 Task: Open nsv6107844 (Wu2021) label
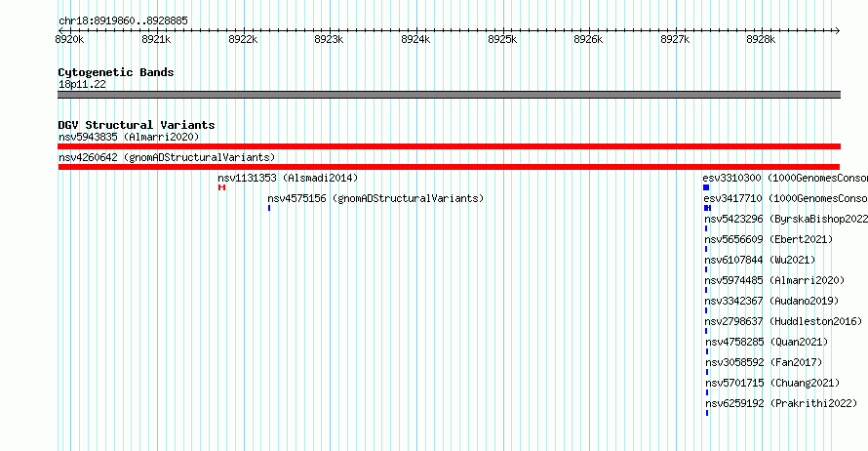(x=760, y=260)
